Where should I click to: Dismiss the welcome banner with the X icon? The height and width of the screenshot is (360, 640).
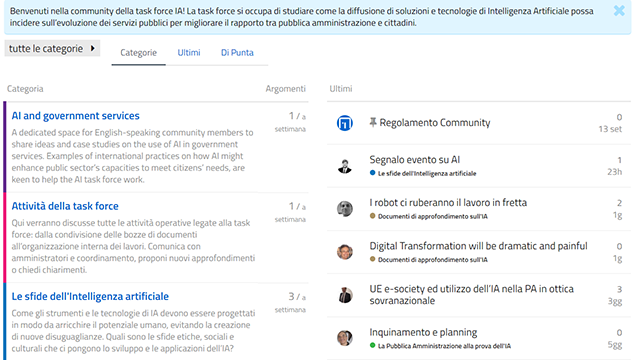(619, 11)
